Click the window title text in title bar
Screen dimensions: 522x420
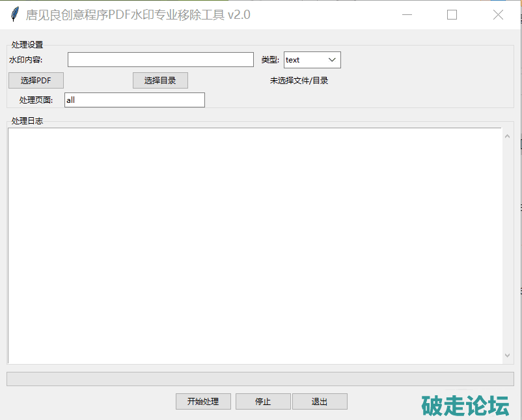pyautogui.click(x=137, y=14)
